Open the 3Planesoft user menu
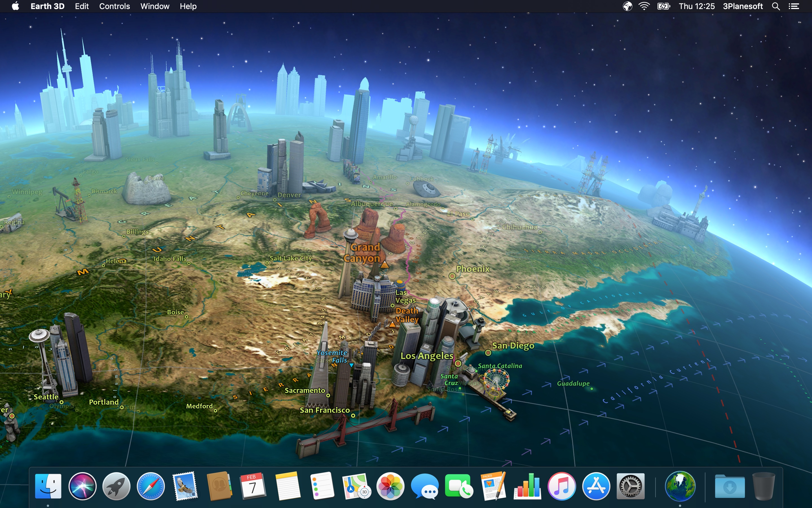Image resolution: width=812 pixels, height=508 pixels. point(743,6)
